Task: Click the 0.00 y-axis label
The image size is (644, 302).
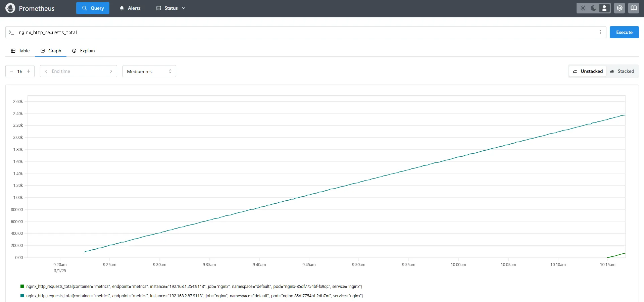Action: pos(19,258)
